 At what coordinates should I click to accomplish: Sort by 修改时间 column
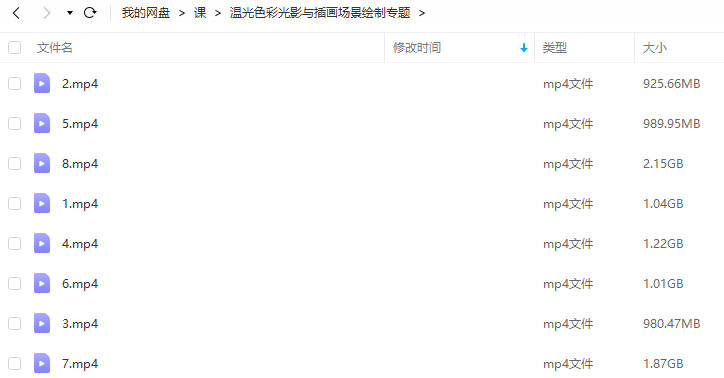(417, 48)
